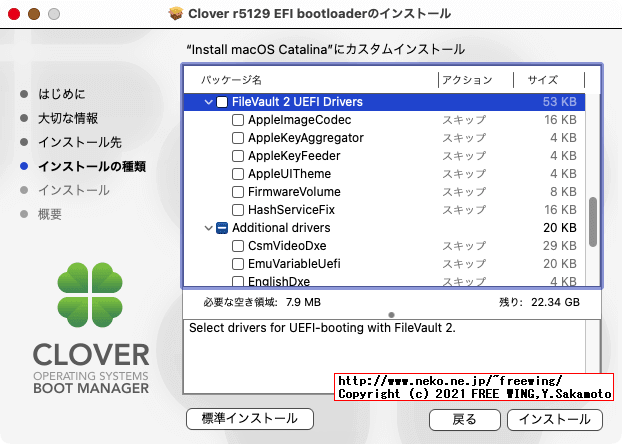Click the スキップ action for HashServiceFix

(x=464, y=210)
